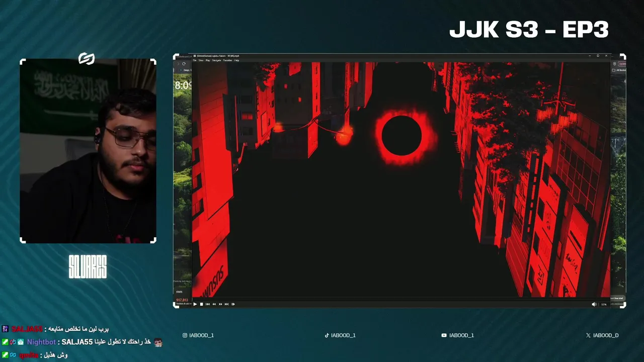Open the Navigate menu in media player
This screenshot has height=362, width=644.
click(x=216, y=60)
